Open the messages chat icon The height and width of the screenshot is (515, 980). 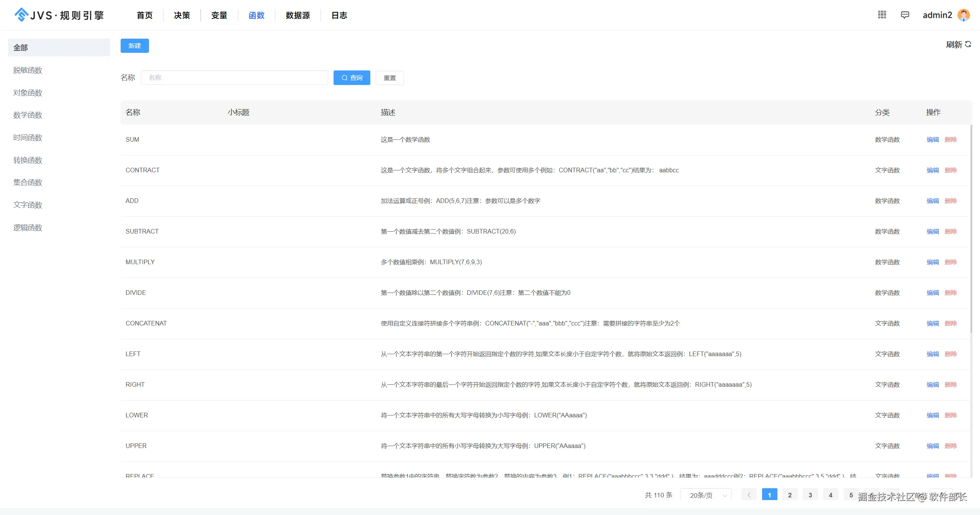click(905, 15)
